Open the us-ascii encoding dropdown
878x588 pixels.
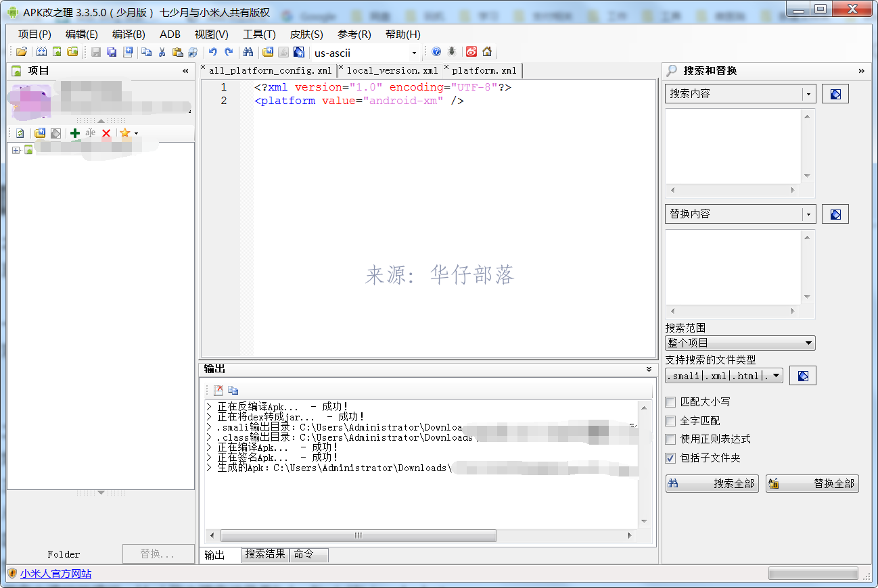(x=414, y=53)
